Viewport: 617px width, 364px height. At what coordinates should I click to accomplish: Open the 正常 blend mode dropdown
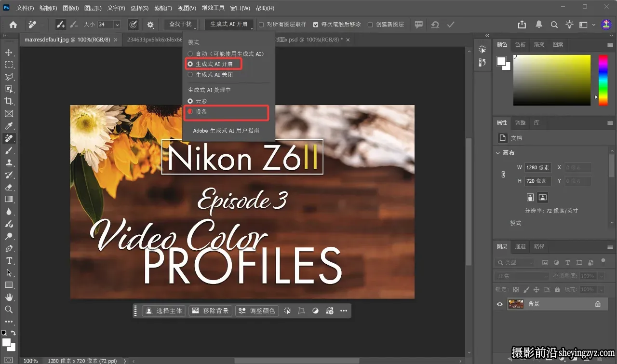[522, 276]
